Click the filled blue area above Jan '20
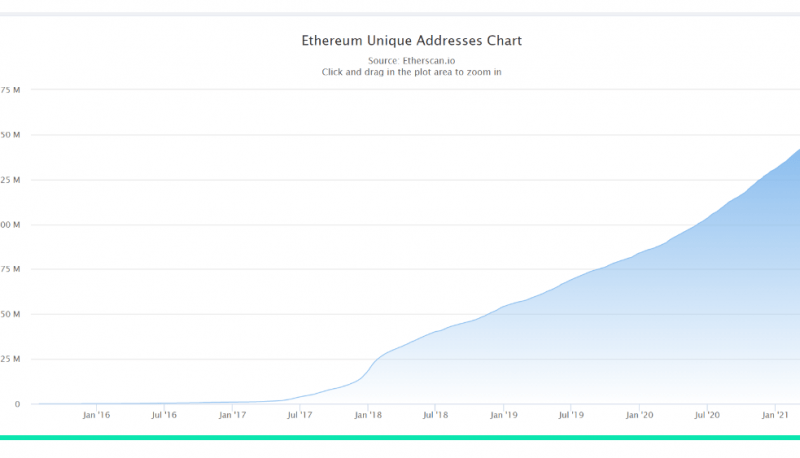Image resolution: width=800 pixels, height=458 pixels. [640, 330]
